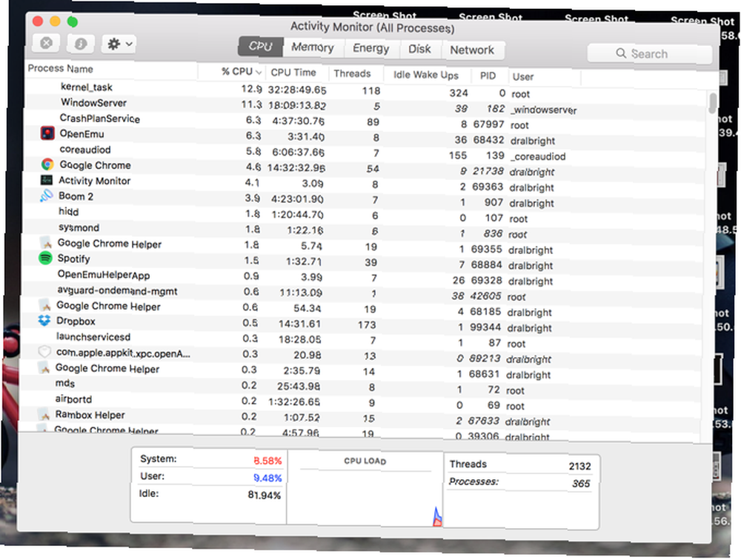Click the Quit Process toolbar button
This screenshot has height=560, width=741.
tap(46, 44)
